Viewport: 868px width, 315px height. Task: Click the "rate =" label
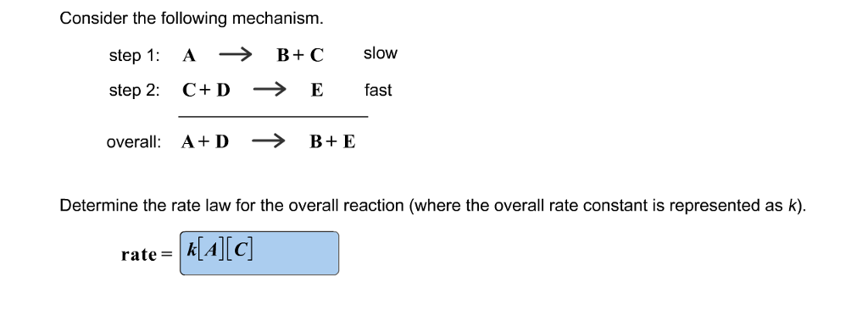(147, 255)
